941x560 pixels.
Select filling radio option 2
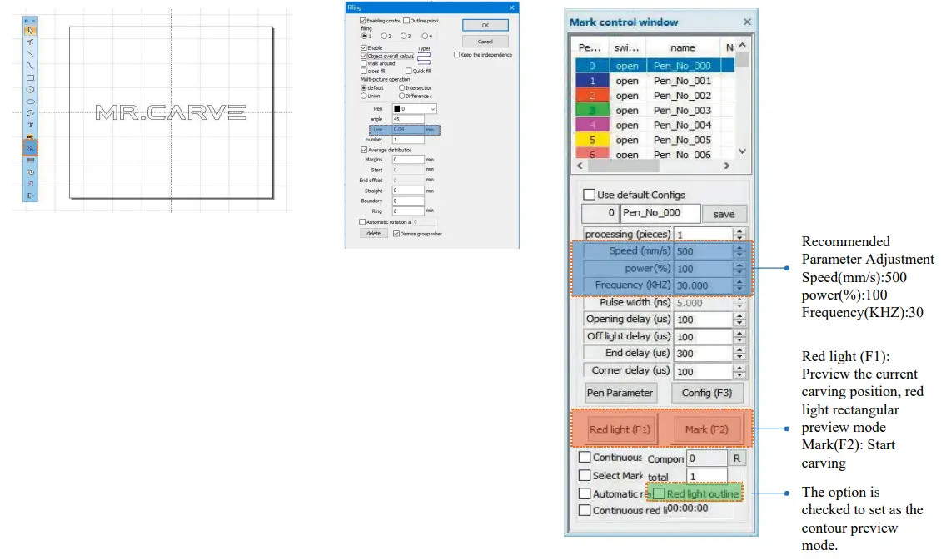pyautogui.click(x=384, y=36)
